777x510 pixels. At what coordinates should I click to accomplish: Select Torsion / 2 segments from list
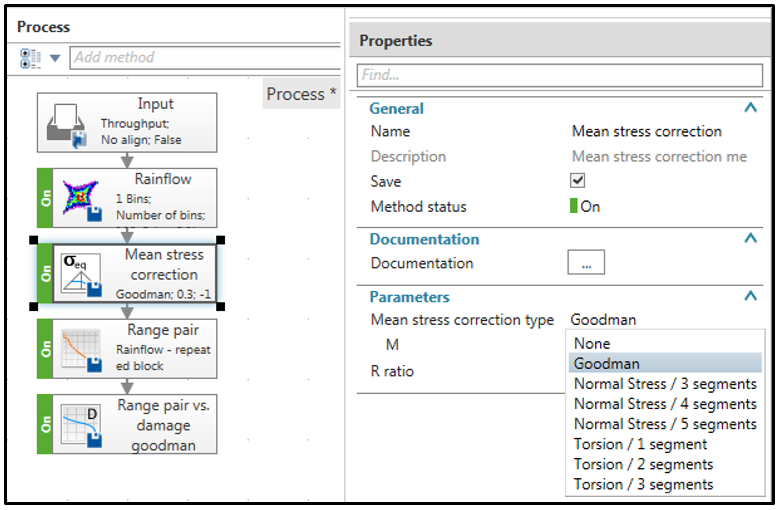pos(643,464)
